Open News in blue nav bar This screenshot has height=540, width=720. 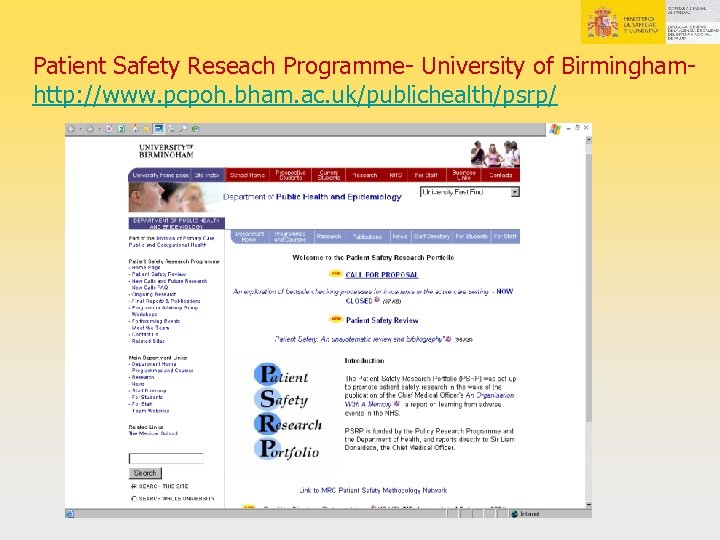click(400, 236)
